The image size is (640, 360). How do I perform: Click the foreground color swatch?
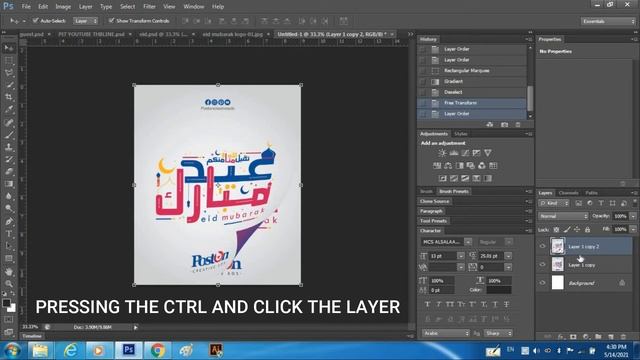[6, 303]
